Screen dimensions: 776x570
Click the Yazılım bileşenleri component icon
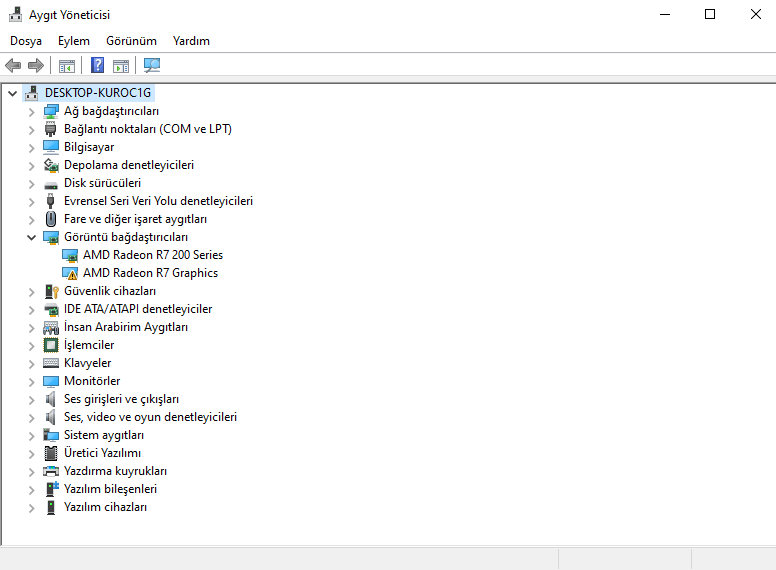coord(52,489)
